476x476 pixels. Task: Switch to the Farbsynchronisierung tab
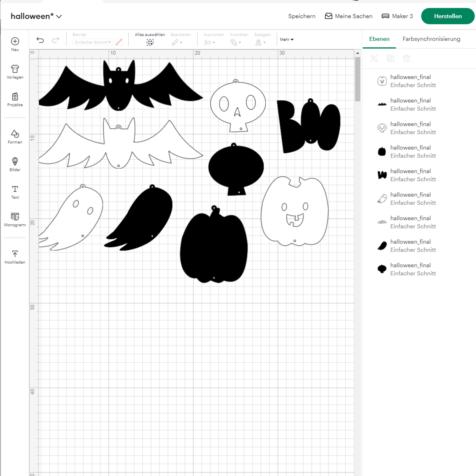[x=431, y=39]
